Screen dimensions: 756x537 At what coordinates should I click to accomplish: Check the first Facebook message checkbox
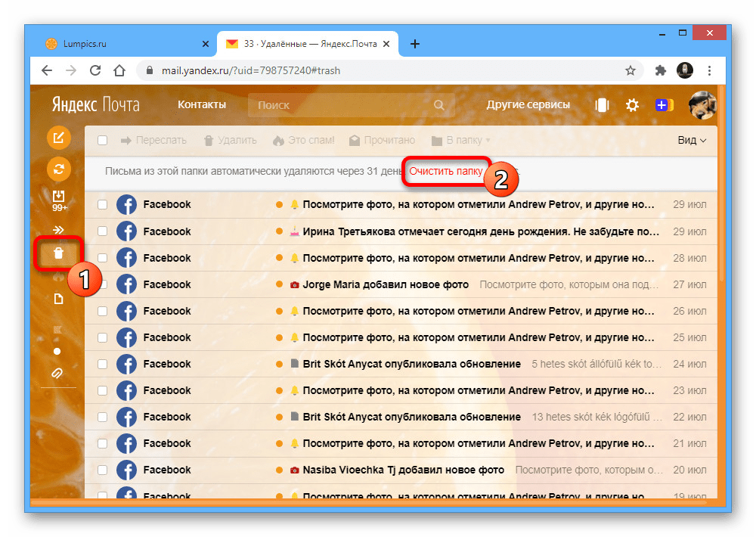click(x=103, y=204)
